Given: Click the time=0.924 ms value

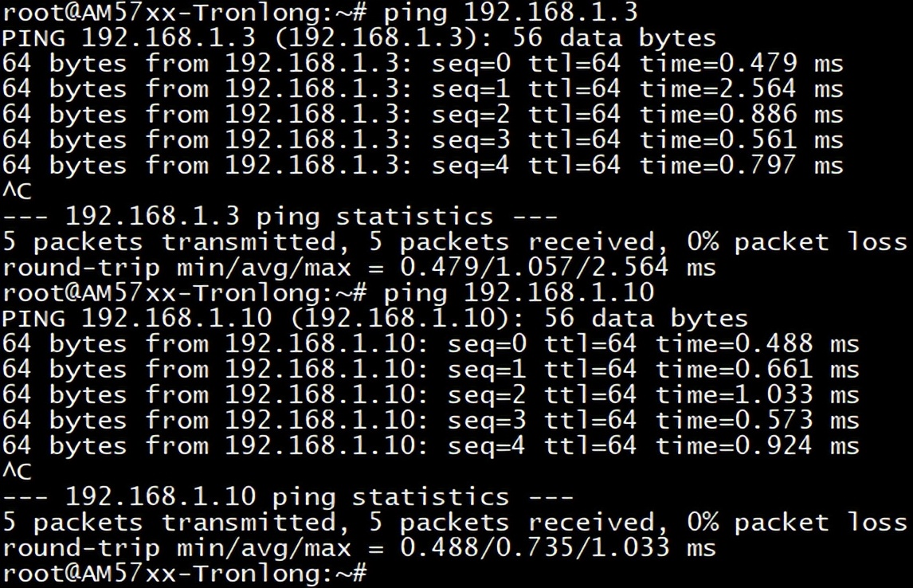Looking at the screenshot, I should click(758, 446).
